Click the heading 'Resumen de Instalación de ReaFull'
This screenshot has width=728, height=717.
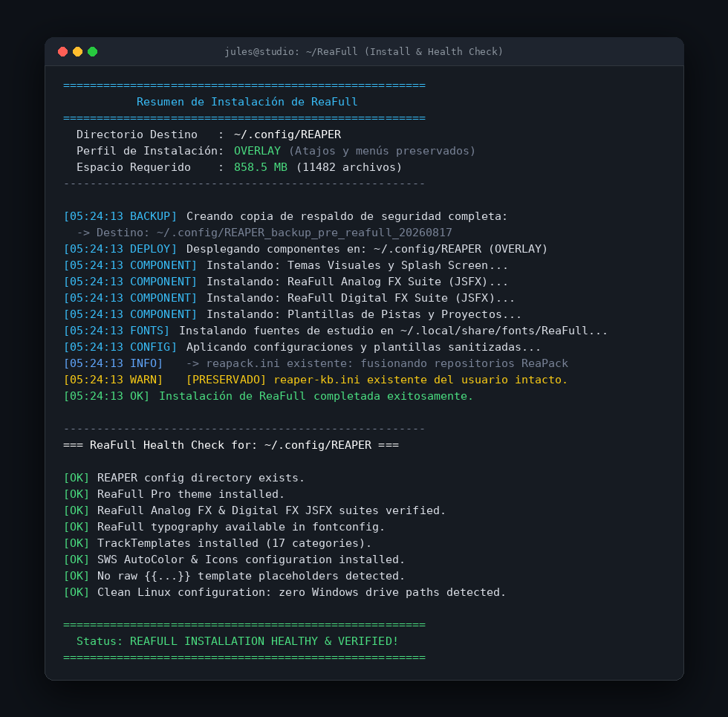(x=247, y=102)
